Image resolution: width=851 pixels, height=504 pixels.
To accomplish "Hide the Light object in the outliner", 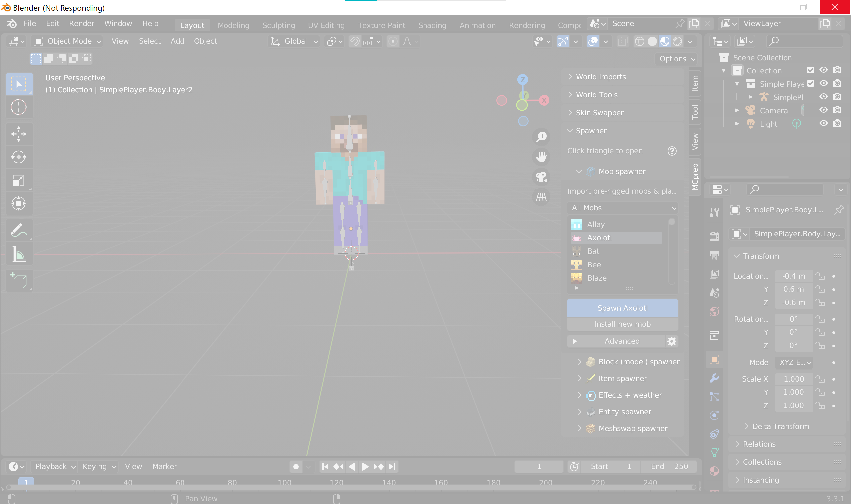I will [x=823, y=124].
